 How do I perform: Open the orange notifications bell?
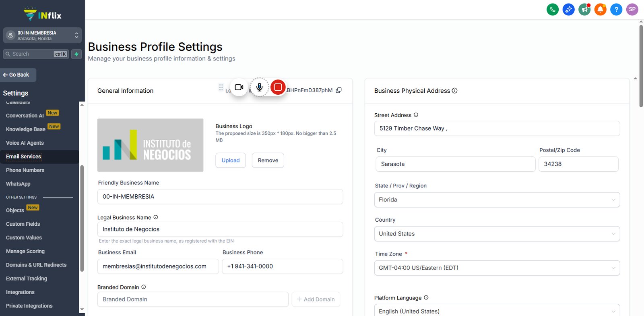click(600, 9)
